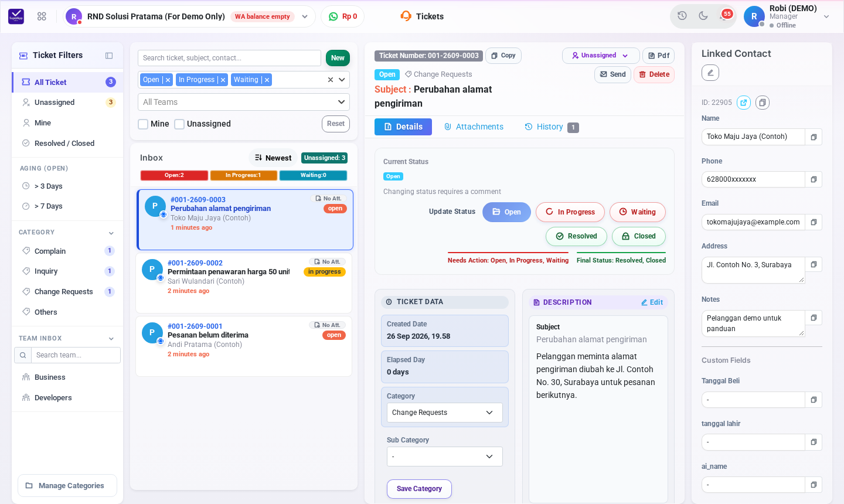
Task: Click the edit pencil under Linked Contact
Action: click(710, 73)
